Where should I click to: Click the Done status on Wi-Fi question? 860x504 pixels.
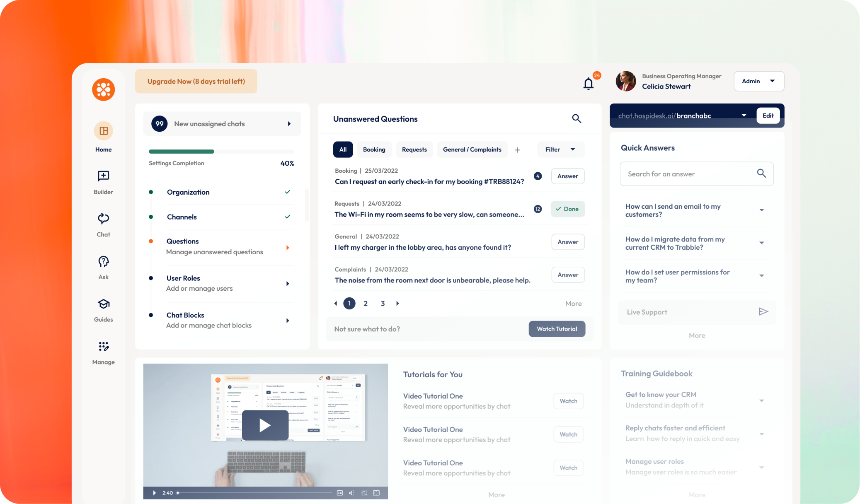[x=567, y=209]
